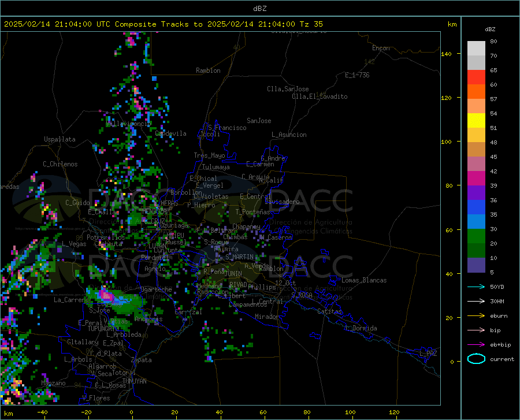Click the Zapata map label
The image size is (520, 420).
[x=142, y=360]
